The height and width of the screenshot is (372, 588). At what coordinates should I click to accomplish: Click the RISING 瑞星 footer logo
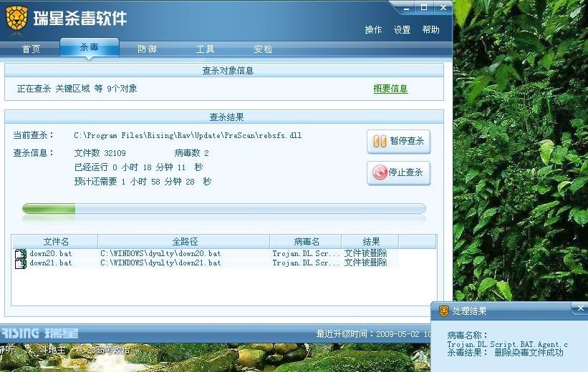pos(39,333)
